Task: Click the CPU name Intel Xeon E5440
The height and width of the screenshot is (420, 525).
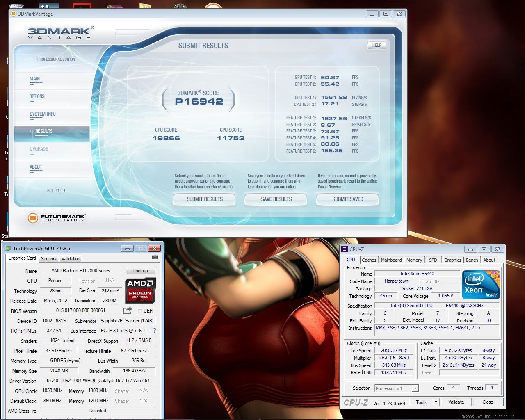Action: (x=417, y=274)
